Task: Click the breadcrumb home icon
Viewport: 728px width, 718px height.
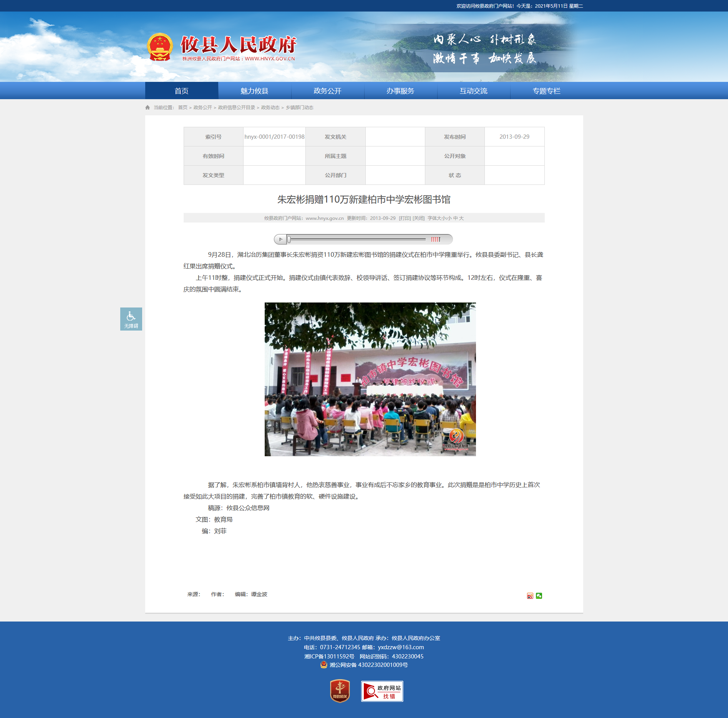Action: click(x=148, y=108)
